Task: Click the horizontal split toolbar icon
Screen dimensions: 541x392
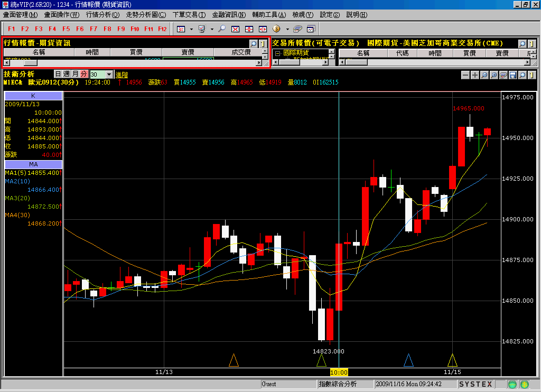Action: tap(263, 29)
